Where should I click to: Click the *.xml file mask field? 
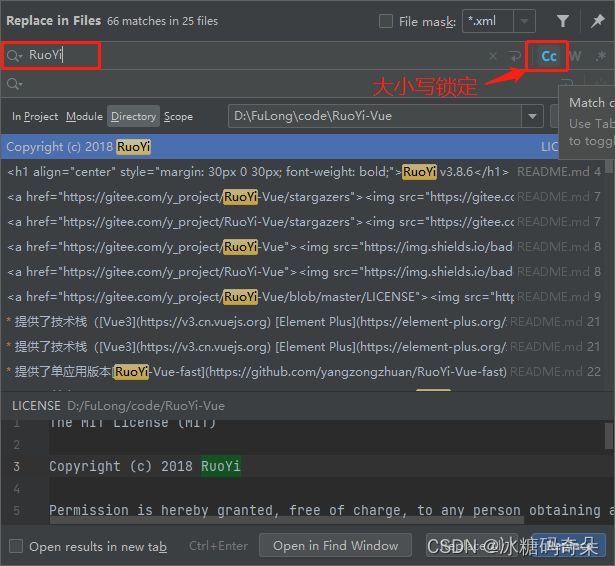coord(488,21)
